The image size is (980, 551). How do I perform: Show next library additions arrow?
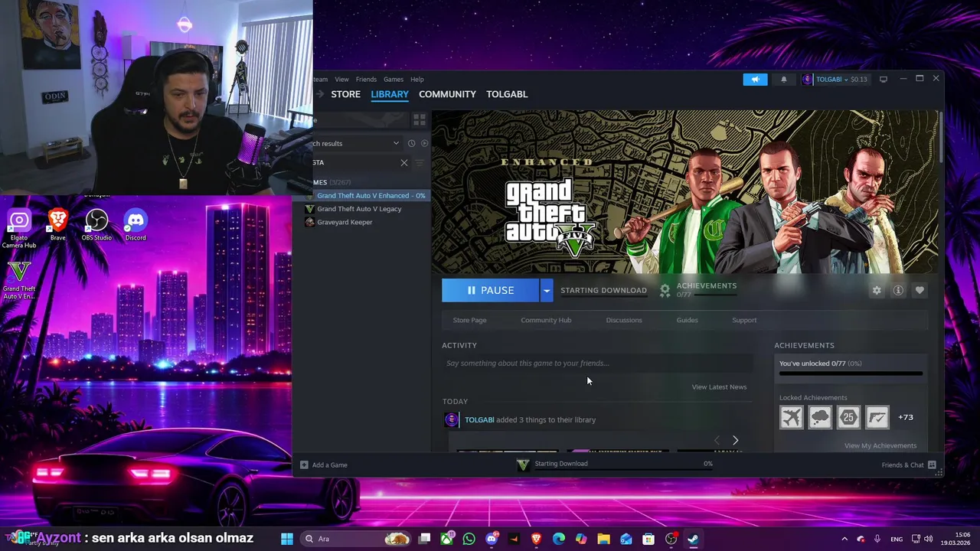tap(735, 440)
